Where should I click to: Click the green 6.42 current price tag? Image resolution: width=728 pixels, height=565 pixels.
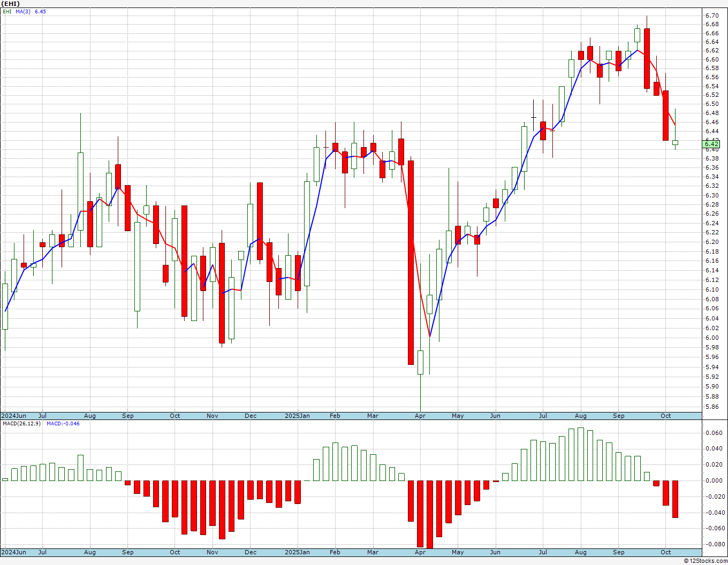711,143
